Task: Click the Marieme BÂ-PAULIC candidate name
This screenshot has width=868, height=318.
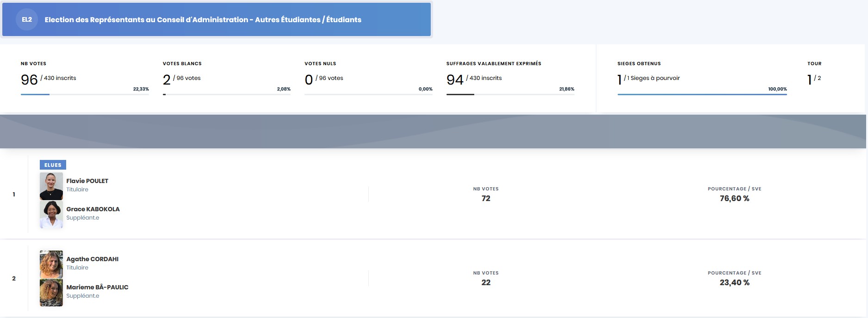Action: coord(97,287)
